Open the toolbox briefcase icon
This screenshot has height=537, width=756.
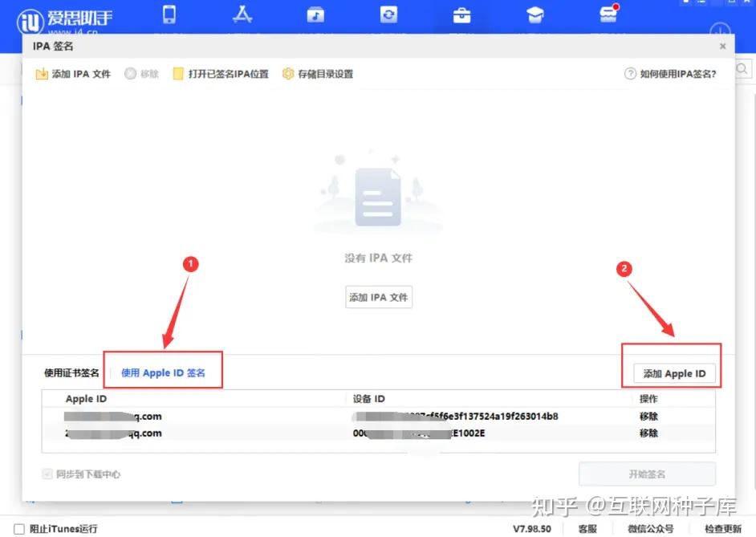(462, 15)
